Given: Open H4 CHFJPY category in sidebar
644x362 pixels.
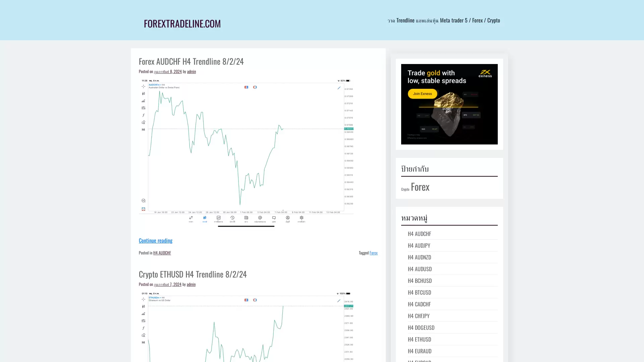Looking at the screenshot, I should pyautogui.click(x=418, y=316).
